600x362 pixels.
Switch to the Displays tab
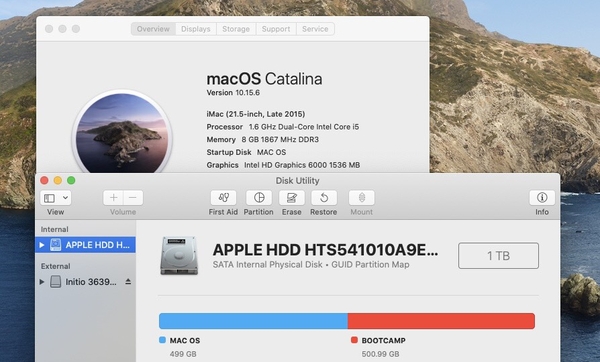tap(196, 29)
